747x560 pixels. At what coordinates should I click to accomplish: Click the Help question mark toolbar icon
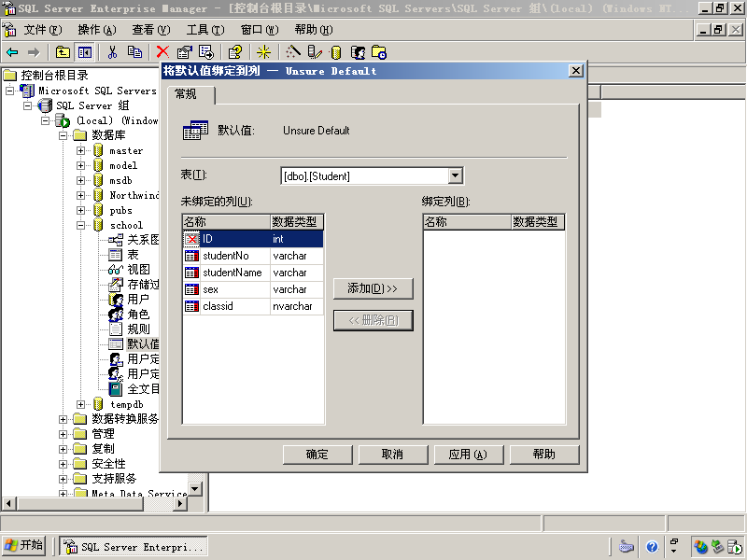click(x=235, y=52)
